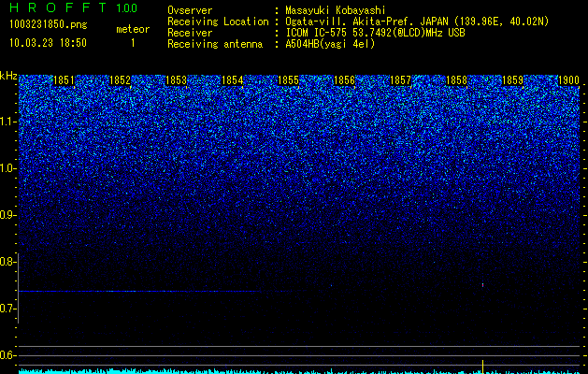588x374 pixels.
Task: Select the name Masayuki Kobayashi
Action: [336, 10]
